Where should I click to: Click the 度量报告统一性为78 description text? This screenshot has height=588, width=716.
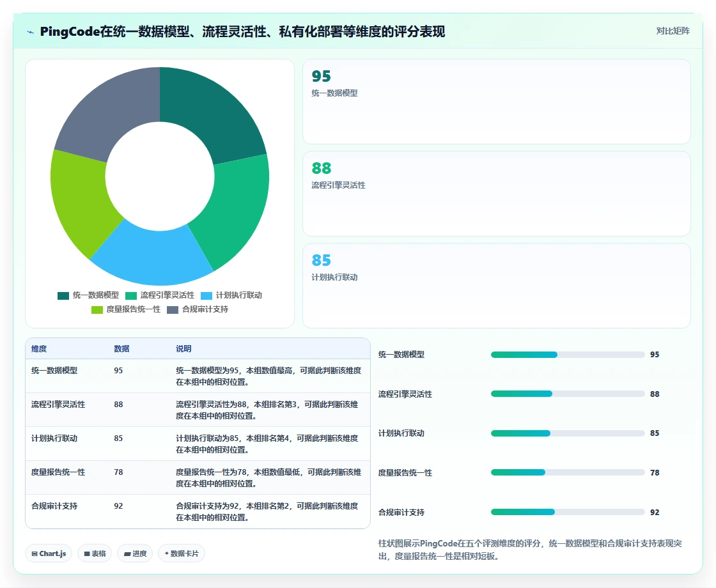(268, 477)
